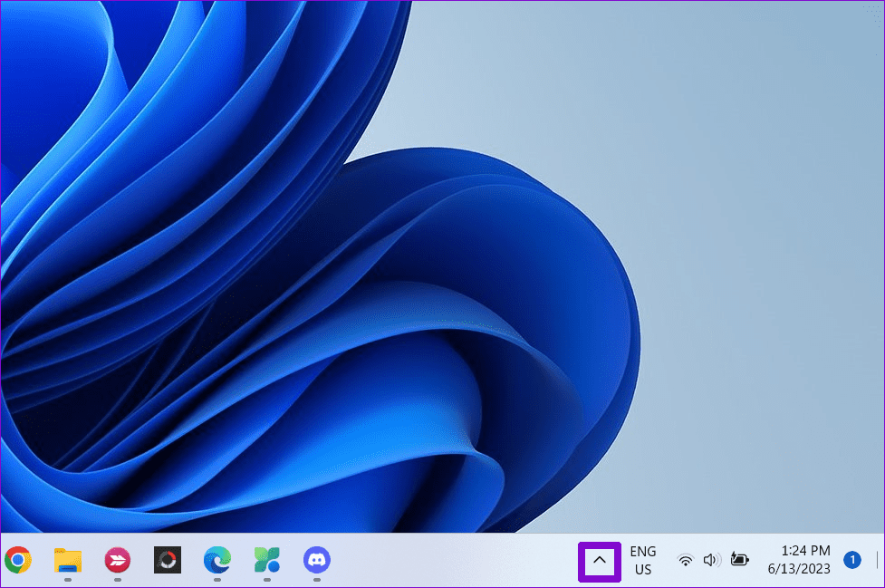Open Microsoft Edge from the taskbar
Image resolution: width=885 pixels, height=588 pixels.
coord(217,560)
